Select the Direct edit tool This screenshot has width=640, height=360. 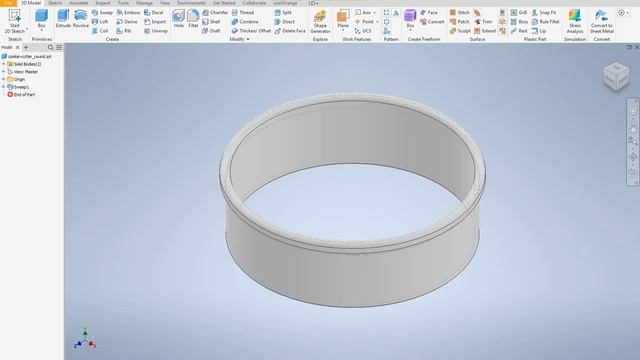click(x=284, y=22)
